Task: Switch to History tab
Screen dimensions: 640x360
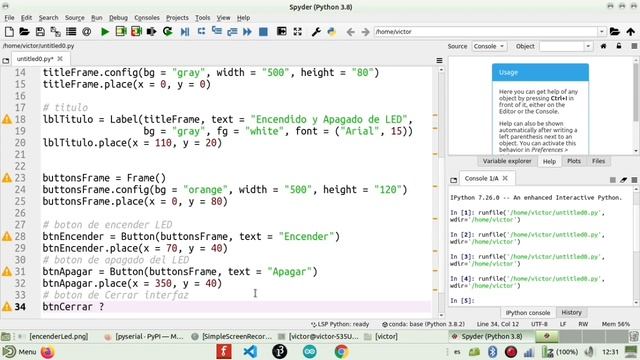Action: (x=571, y=312)
